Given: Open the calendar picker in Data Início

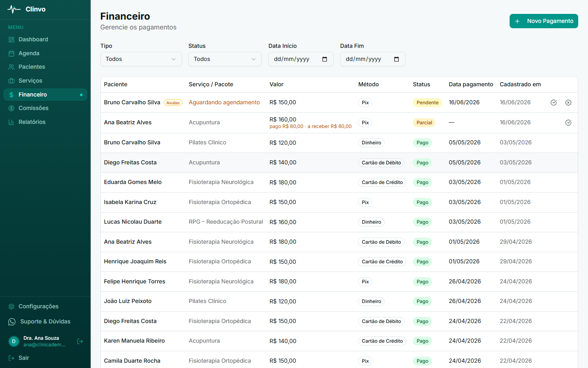Looking at the screenshot, I should 325,59.
